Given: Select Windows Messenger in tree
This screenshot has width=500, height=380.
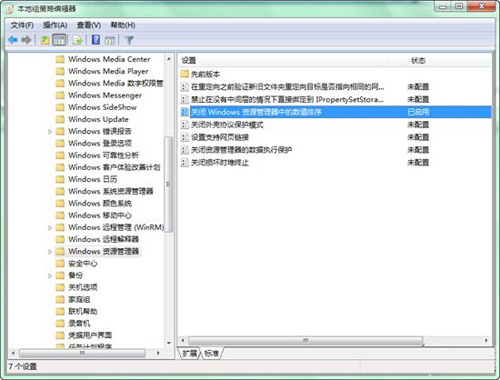Looking at the screenshot, I should click(105, 95).
